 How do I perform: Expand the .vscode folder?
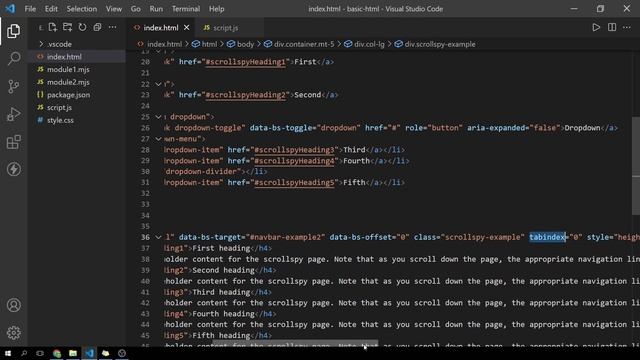click(41, 44)
